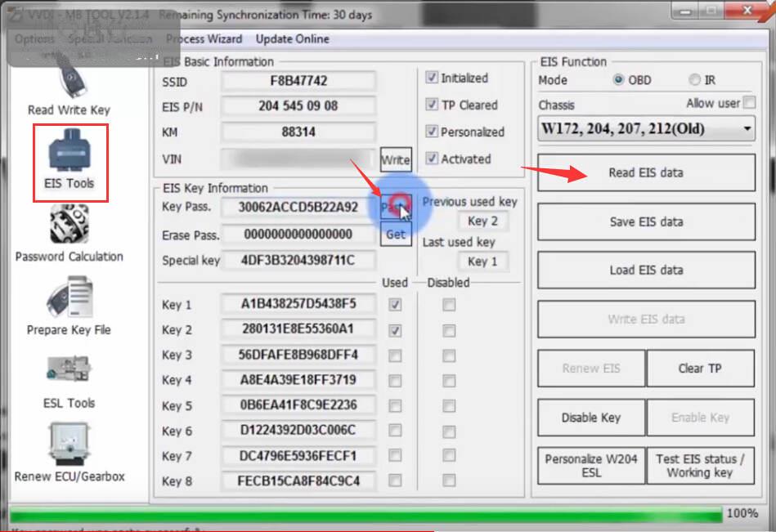Check the Key 3 Used checkbox
Screen dimensions: 776x532
tap(395, 355)
